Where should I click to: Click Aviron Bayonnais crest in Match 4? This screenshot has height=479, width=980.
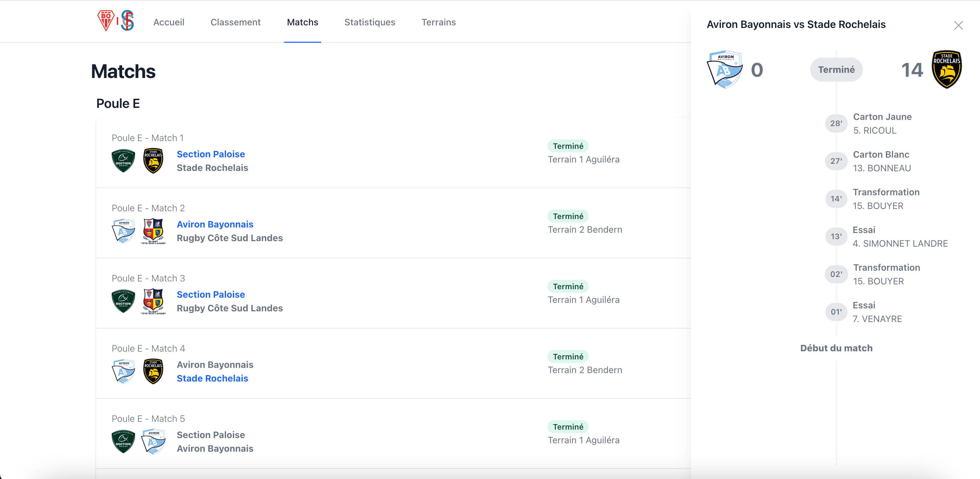(x=123, y=371)
